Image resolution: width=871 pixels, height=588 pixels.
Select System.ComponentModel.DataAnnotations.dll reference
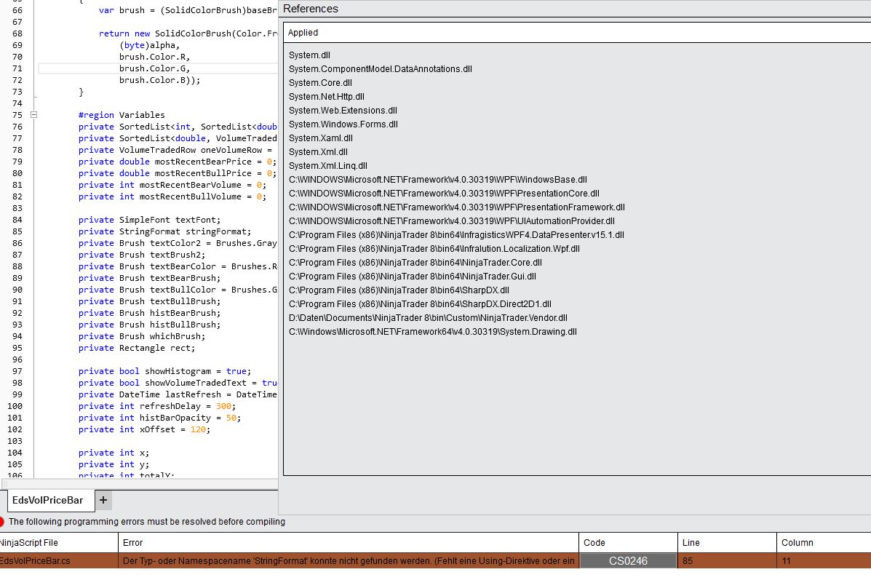[x=381, y=69]
